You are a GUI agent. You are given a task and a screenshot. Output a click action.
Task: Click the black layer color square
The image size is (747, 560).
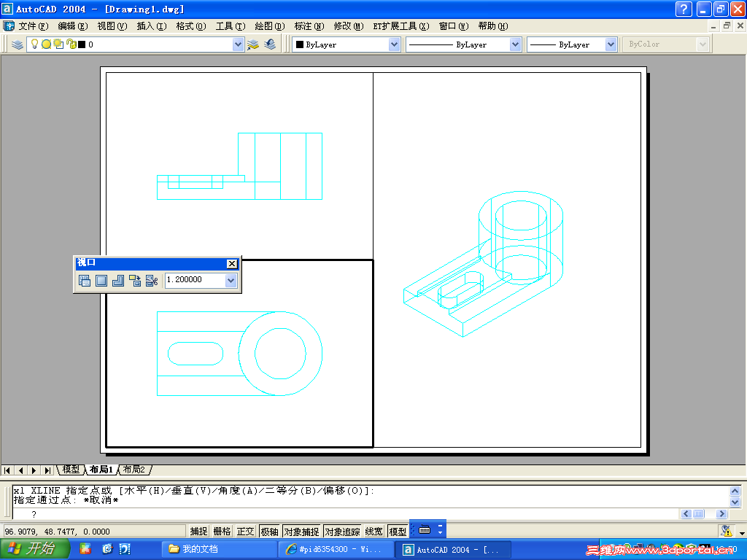coord(82,44)
